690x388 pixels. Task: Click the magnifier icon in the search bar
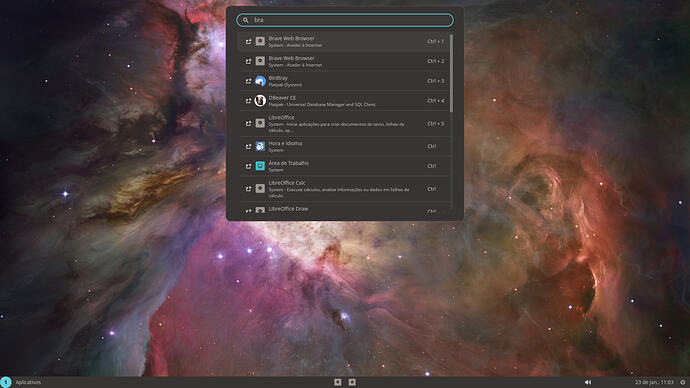pyautogui.click(x=246, y=20)
